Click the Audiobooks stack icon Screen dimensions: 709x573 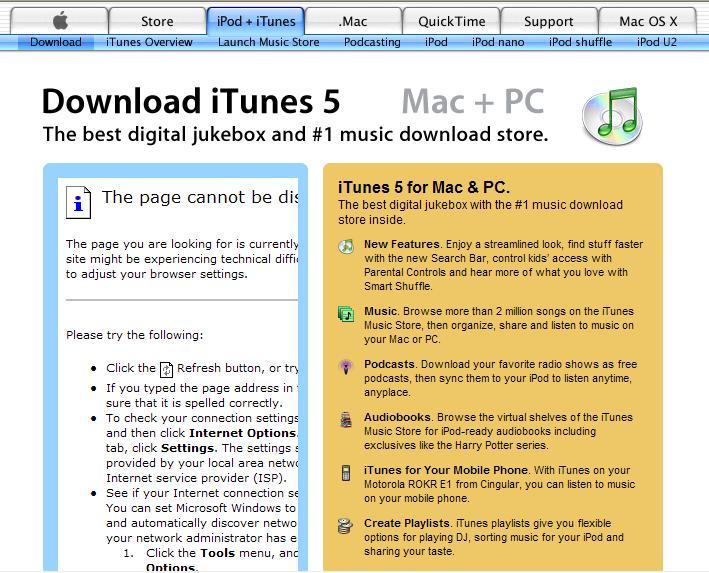click(346, 419)
